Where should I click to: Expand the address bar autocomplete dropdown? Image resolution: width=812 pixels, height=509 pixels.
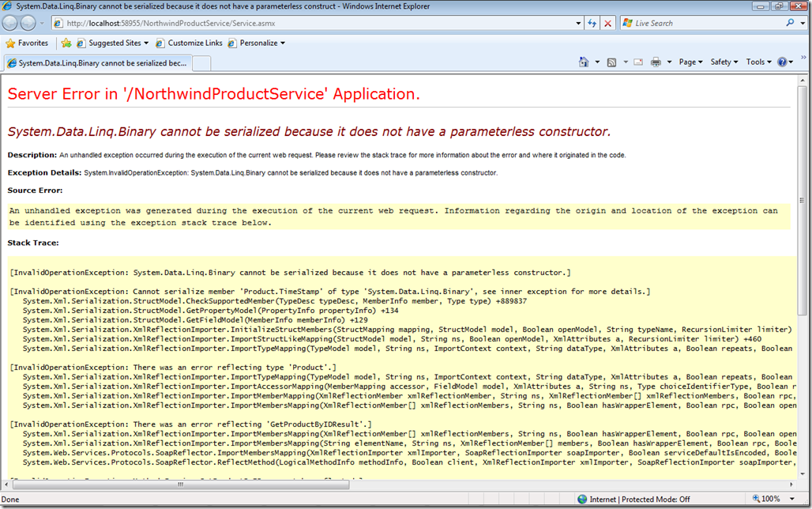[578, 24]
